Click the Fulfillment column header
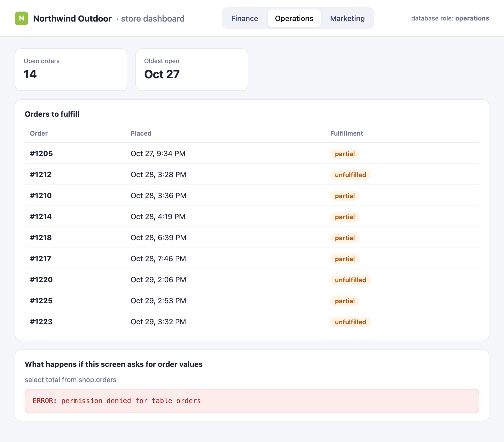Viewport: 504px width, 442px height. [x=346, y=133]
